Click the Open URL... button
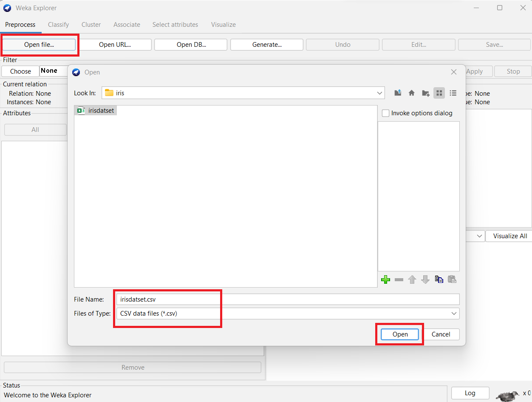The width and height of the screenshot is (532, 402). coord(115,45)
